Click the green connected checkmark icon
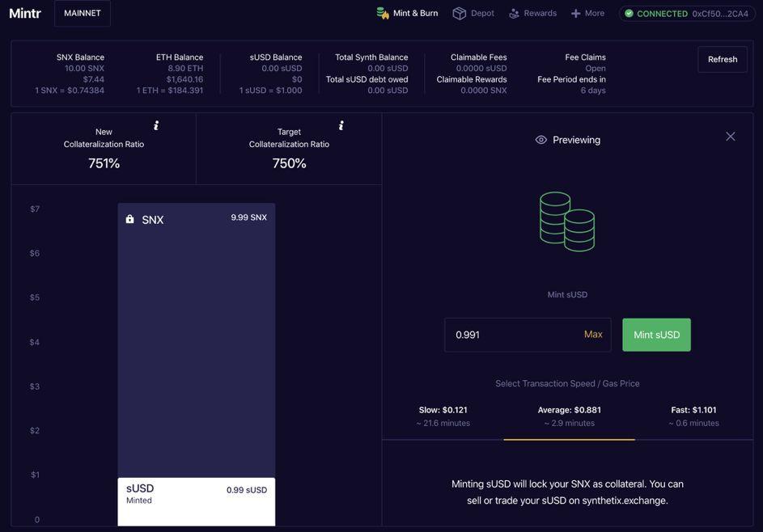 pos(629,14)
